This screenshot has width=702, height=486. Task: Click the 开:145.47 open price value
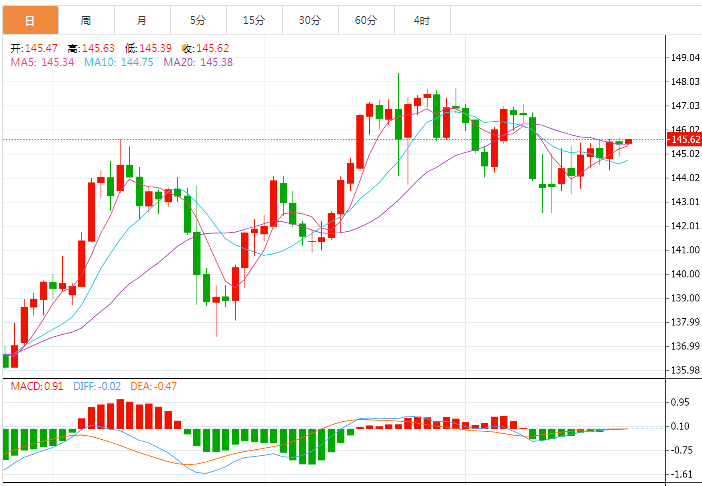pos(34,48)
